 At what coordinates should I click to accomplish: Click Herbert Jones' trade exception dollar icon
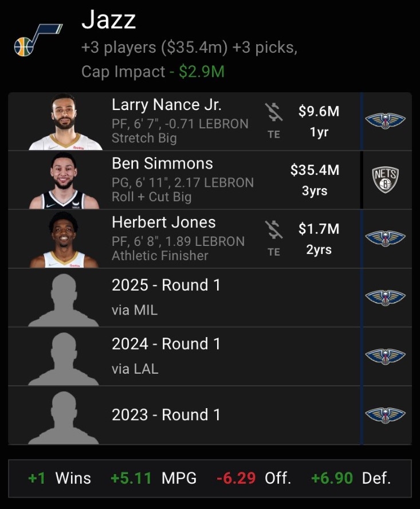274,230
